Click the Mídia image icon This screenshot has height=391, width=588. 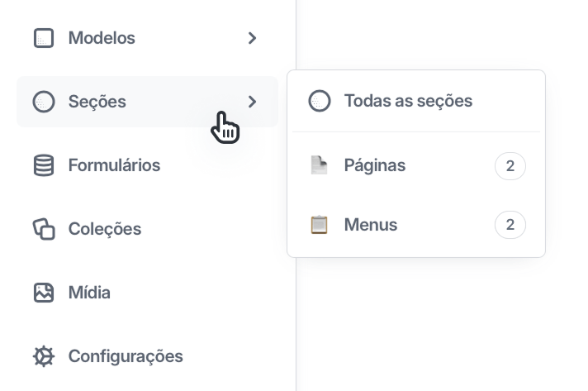(44, 293)
